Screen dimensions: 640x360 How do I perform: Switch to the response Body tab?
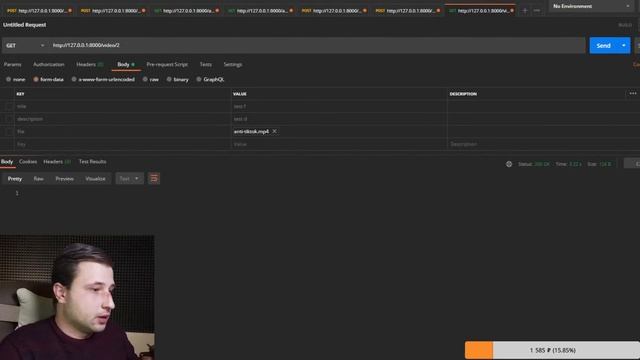click(7, 162)
